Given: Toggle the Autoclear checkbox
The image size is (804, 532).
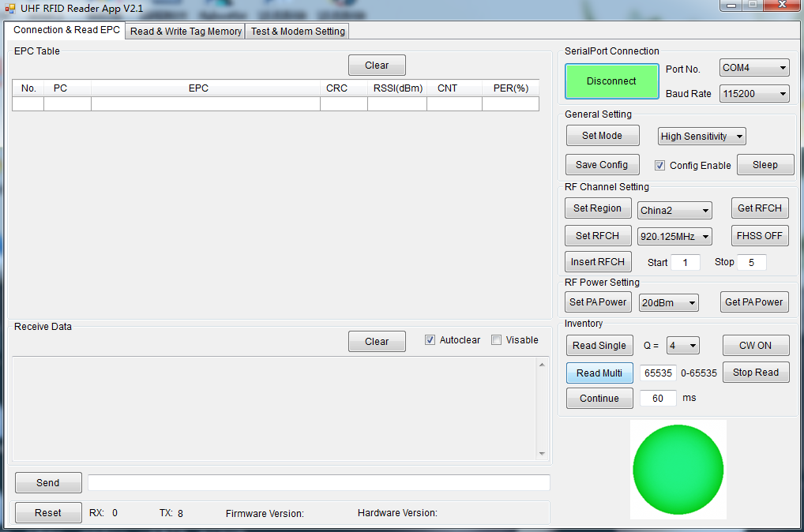Looking at the screenshot, I should [430, 340].
